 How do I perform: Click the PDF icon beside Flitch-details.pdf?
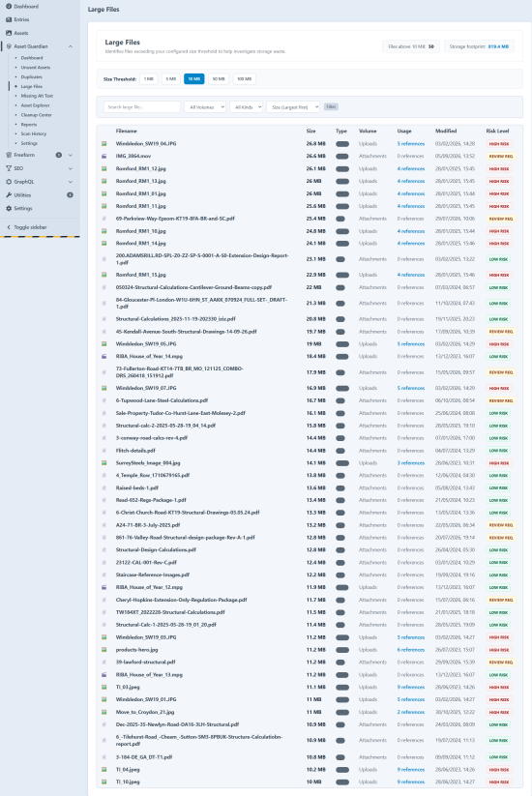pos(104,451)
